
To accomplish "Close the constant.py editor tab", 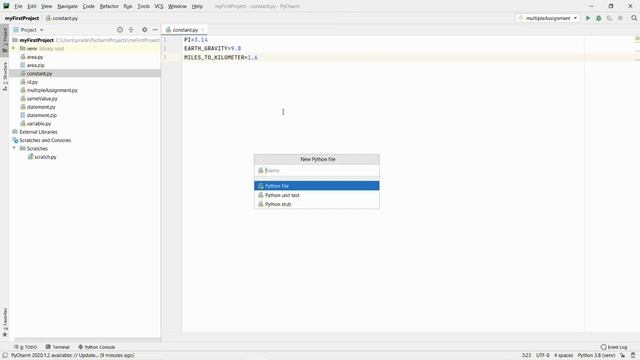I will [x=202, y=30].
